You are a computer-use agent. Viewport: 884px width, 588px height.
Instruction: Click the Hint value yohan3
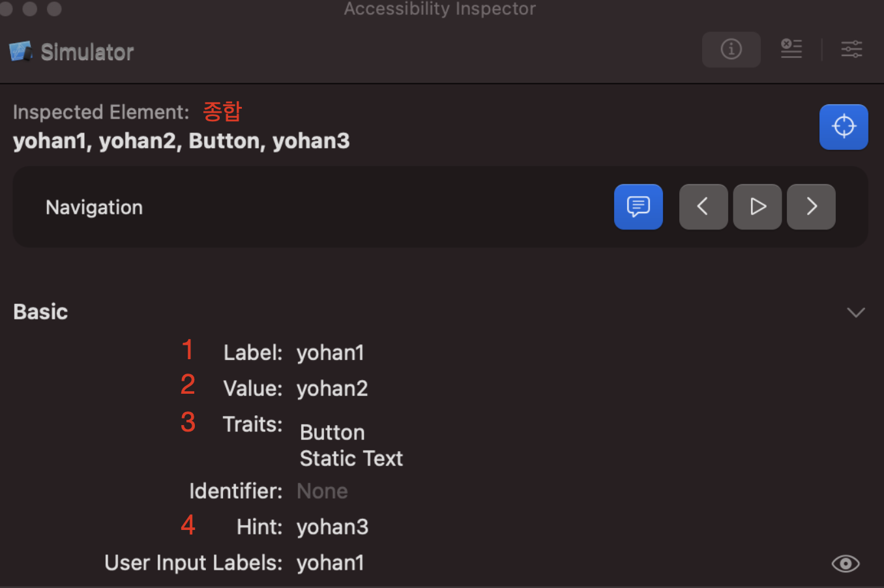coord(332,527)
